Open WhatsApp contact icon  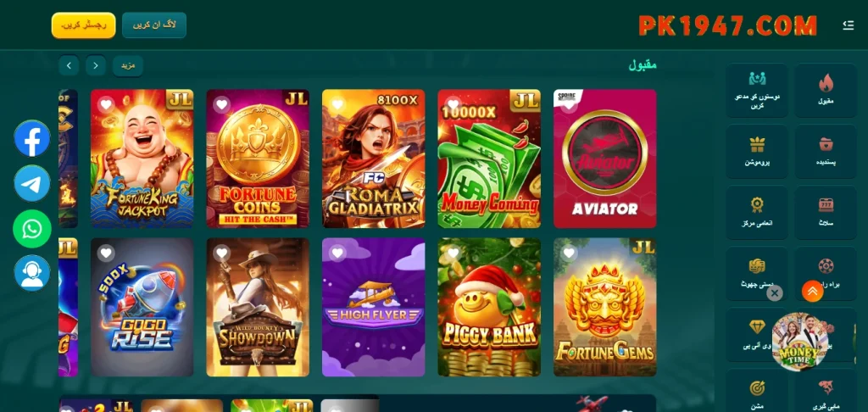pos(32,228)
